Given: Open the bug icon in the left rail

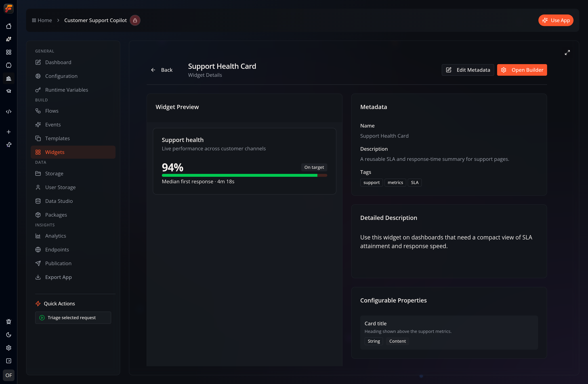Looking at the screenshot, I should tap(9, 322).
